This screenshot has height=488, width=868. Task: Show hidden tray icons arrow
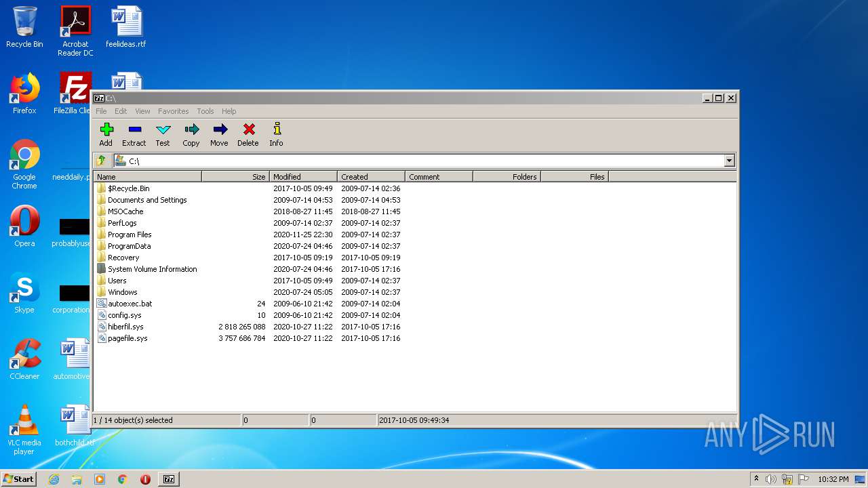click(x=756, y=479)
